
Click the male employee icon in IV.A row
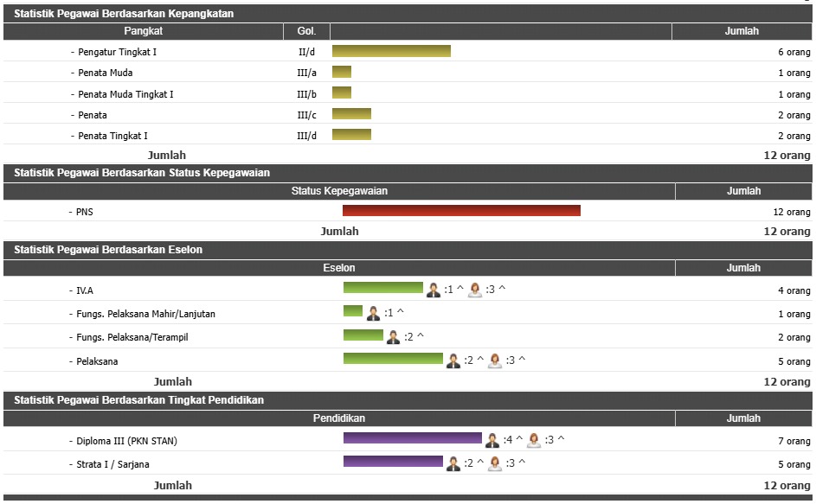click(x=434, y=290)
